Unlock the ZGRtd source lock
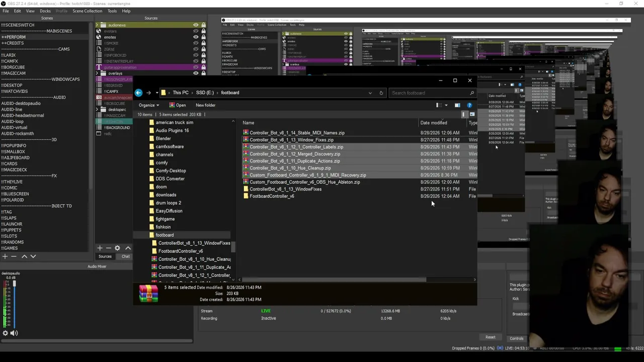 click(203, 49)
